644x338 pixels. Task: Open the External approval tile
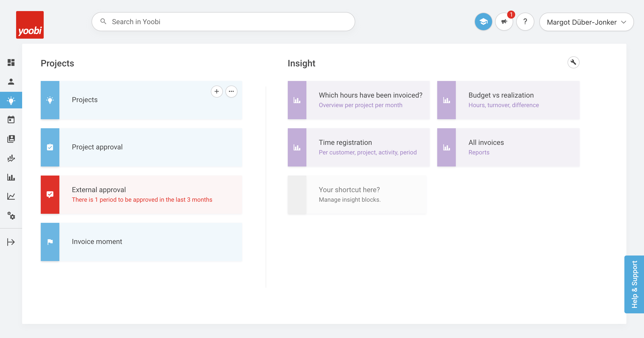pos(141,195)
